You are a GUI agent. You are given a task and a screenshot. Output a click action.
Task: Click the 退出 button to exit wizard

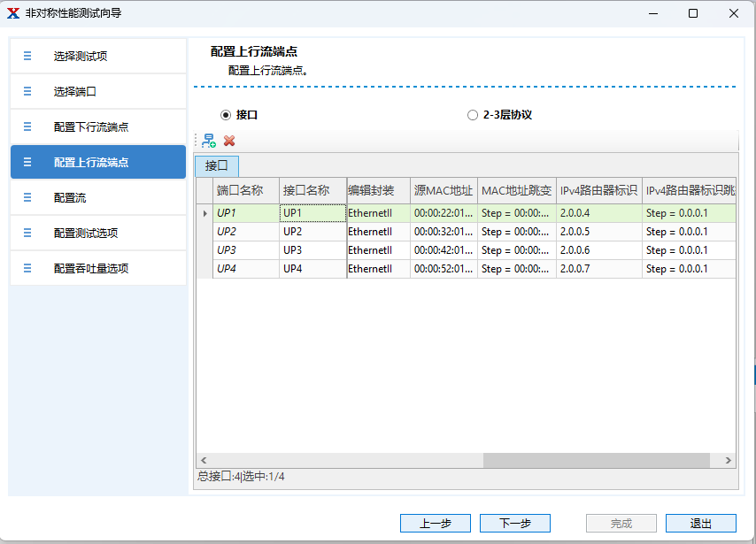[700, 523]
